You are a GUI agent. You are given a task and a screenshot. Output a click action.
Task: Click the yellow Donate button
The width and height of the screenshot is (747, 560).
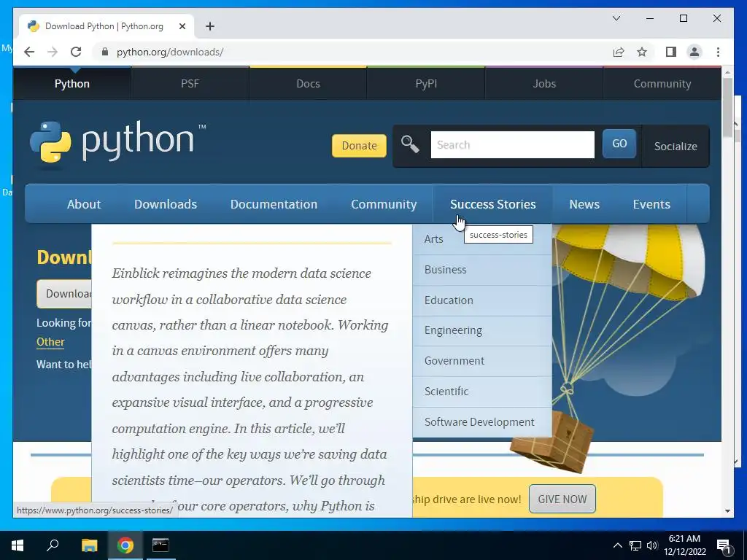pos(359,146)
